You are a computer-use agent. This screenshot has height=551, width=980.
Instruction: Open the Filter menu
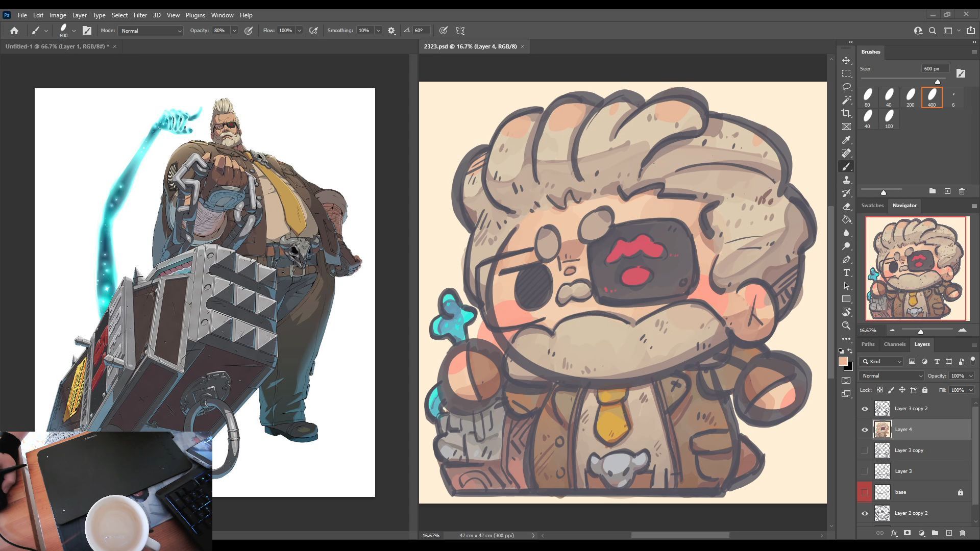pos(140,15)
